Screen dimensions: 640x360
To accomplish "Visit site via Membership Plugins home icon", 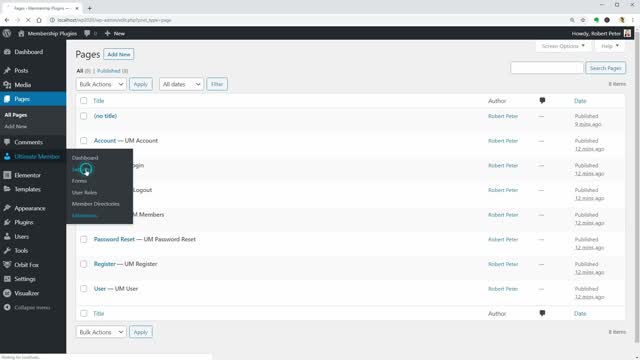I will coord(21,33).
